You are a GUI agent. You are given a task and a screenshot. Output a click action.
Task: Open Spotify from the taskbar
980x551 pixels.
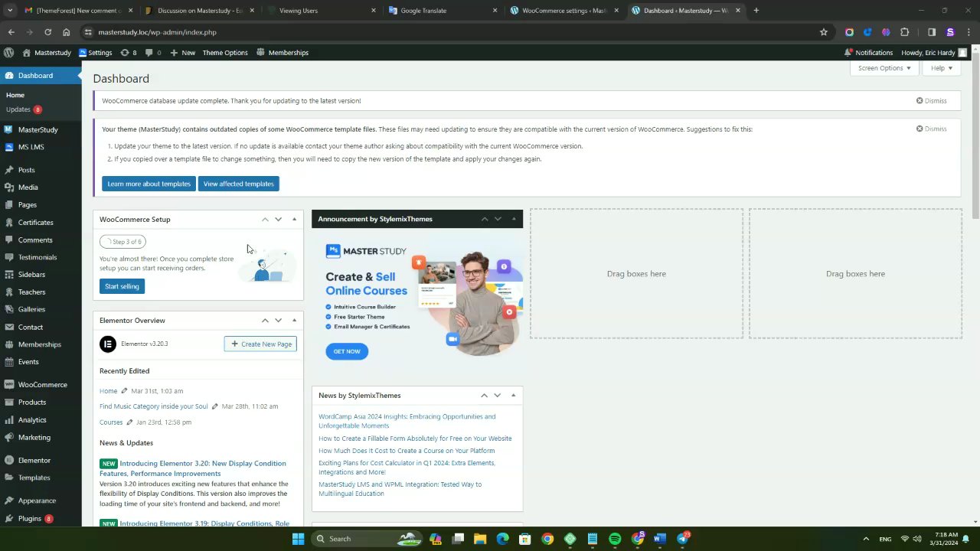click(615, 539)
